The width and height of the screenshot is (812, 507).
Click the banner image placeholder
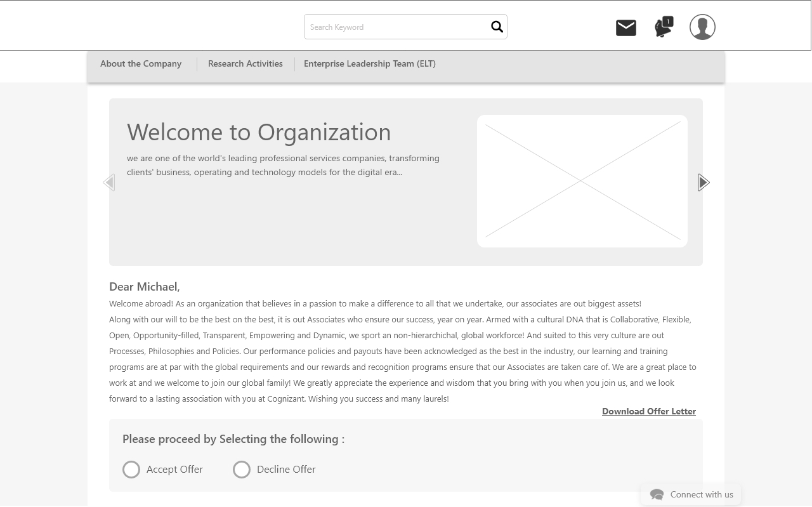coord(582,181)
